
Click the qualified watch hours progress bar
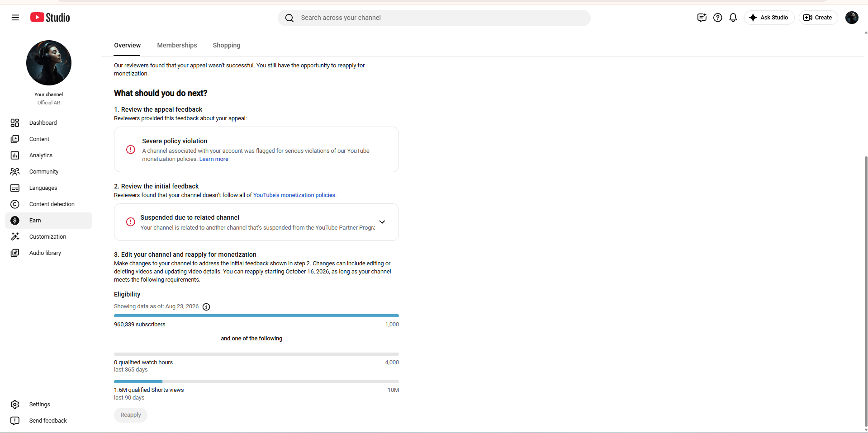256,354
